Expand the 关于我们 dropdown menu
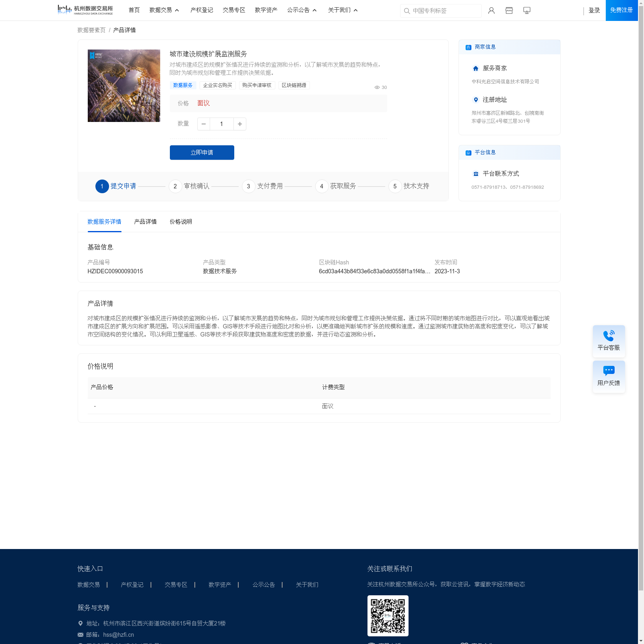Image resolution: width=644 pixels, height=644 pixels. (343, 10)
